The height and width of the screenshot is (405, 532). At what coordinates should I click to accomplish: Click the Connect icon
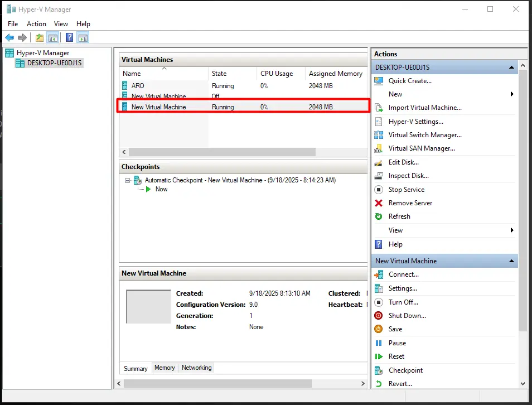[x=379, y=274]
